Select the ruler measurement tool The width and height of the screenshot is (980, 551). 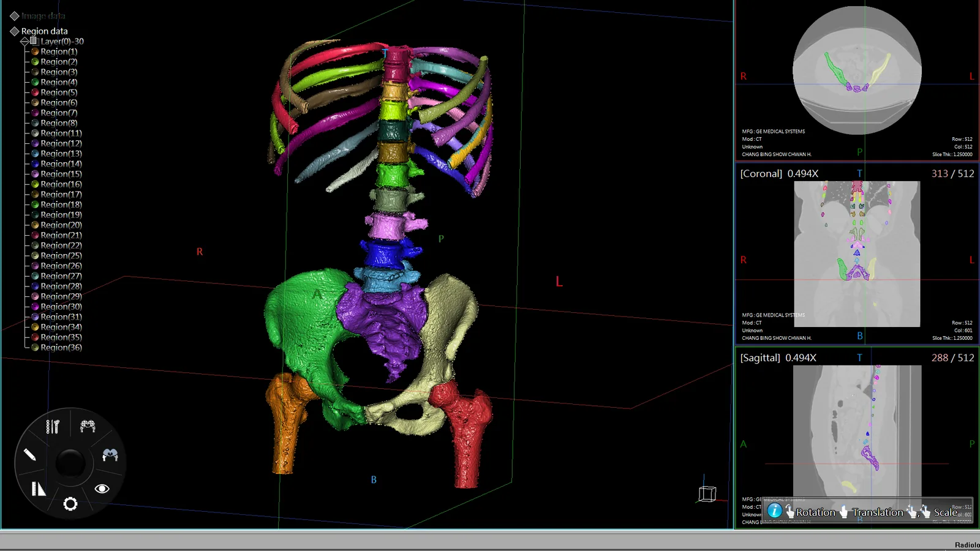click(39, 489)
